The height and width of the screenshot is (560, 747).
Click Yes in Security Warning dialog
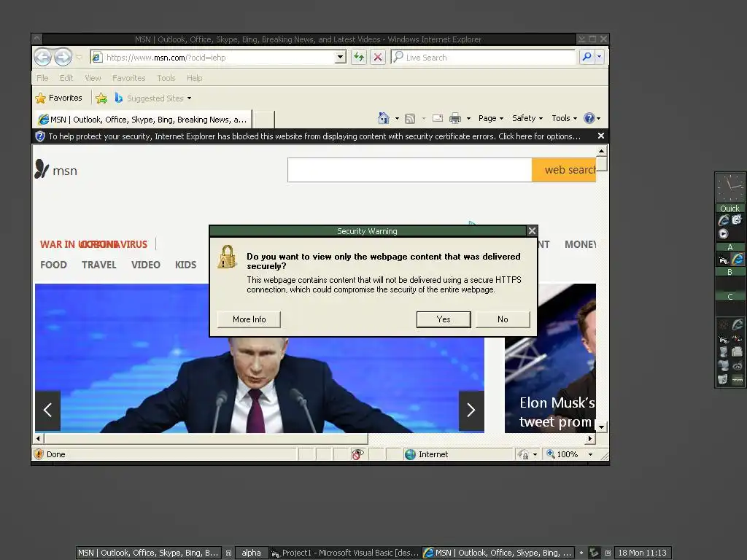click(444, 319)
